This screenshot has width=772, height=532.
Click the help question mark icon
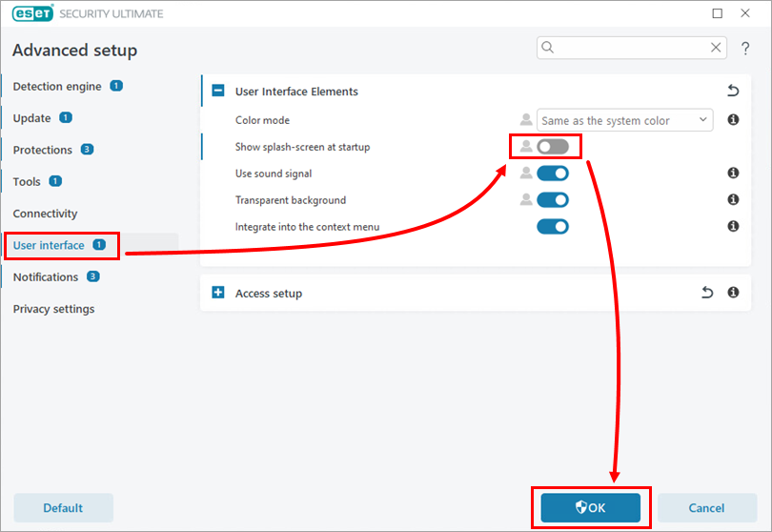pyautogui.click(x=745, y=48)
